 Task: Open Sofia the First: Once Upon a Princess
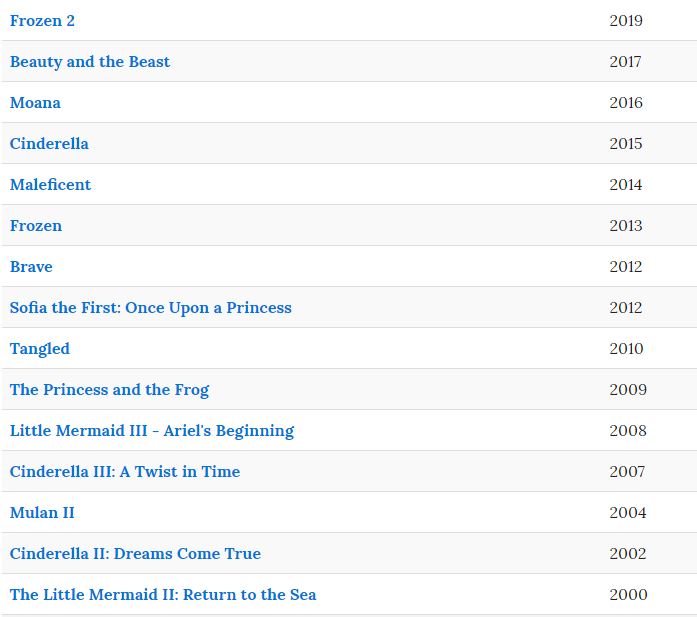click(x=151, y=308)
